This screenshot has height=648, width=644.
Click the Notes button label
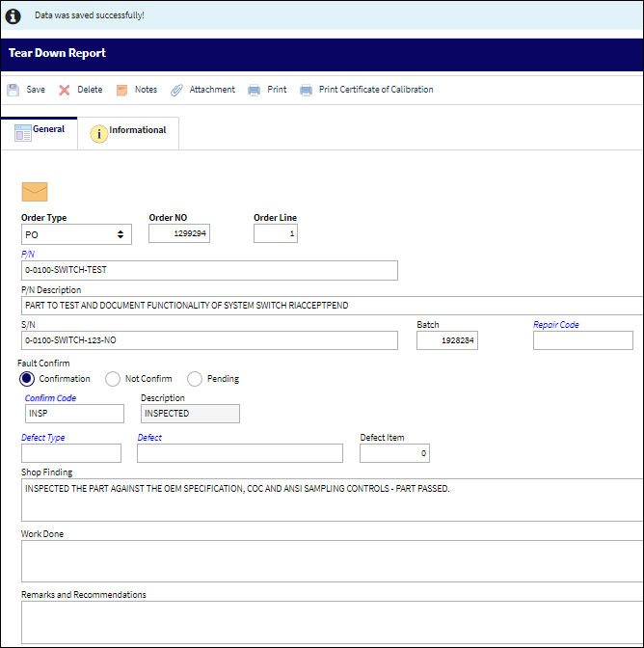146,90
